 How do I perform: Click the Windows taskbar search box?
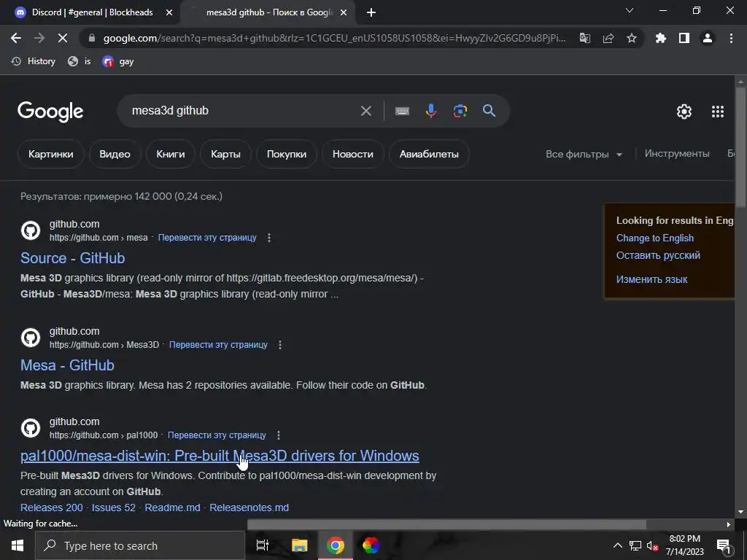(140, 545)
